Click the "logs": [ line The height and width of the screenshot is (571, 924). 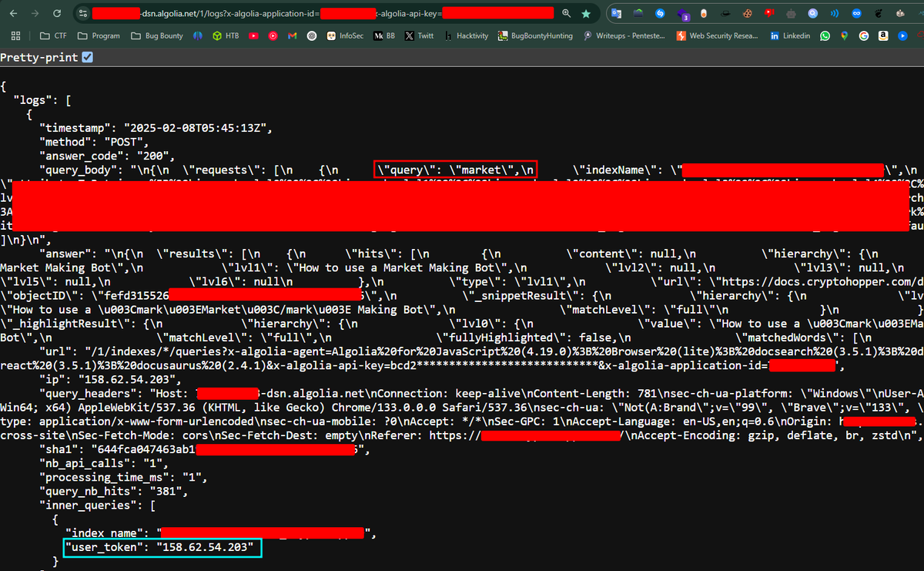pos(42,100)
